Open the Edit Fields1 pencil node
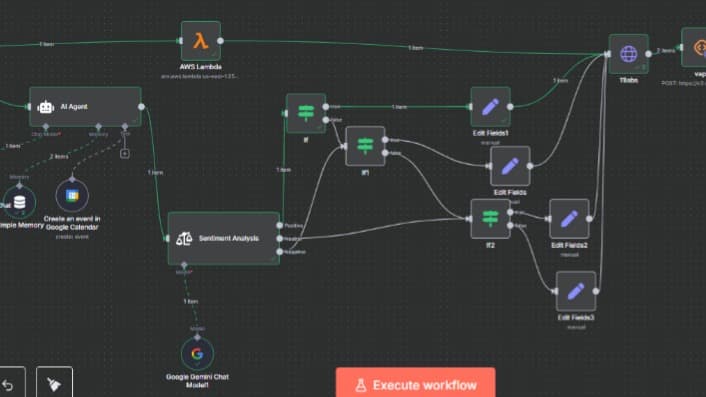This screenshot has width=706, height=397. coord(490,107)
